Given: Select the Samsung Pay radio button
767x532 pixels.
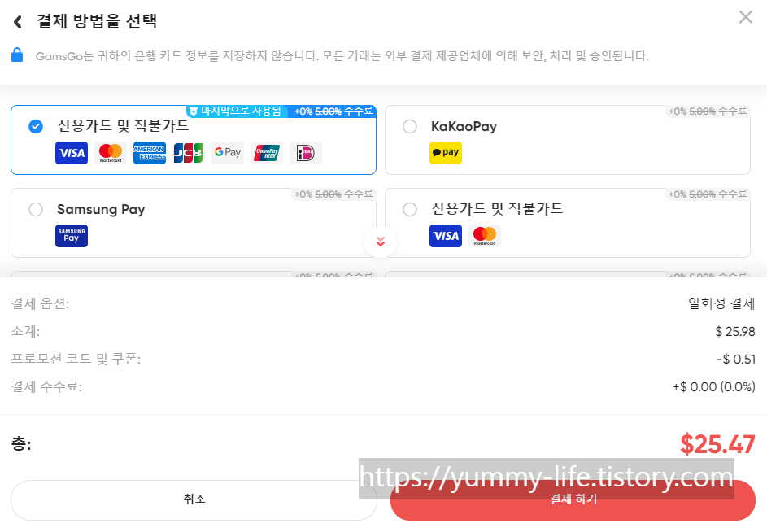Looking at the screenshot, I should point(36,210).
